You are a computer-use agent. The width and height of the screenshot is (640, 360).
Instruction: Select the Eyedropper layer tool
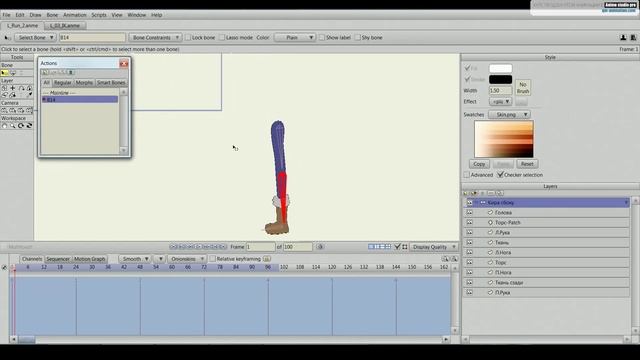tap(29, 95)
